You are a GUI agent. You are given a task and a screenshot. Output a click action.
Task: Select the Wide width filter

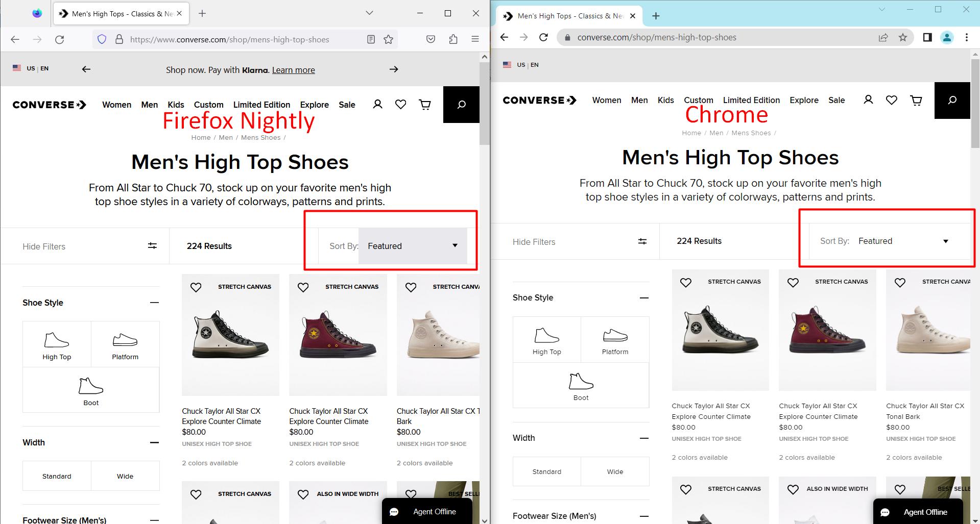click(x=125, y=476)
